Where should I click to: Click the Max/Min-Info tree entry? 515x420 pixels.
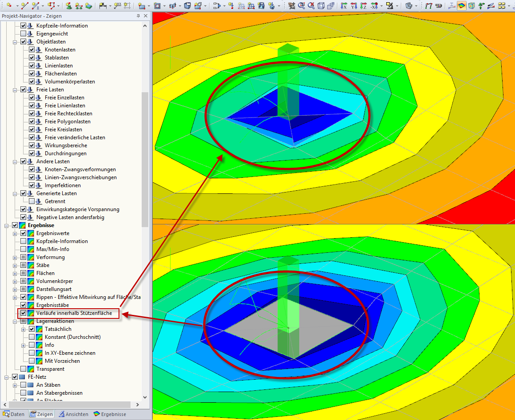pos(52,249)
